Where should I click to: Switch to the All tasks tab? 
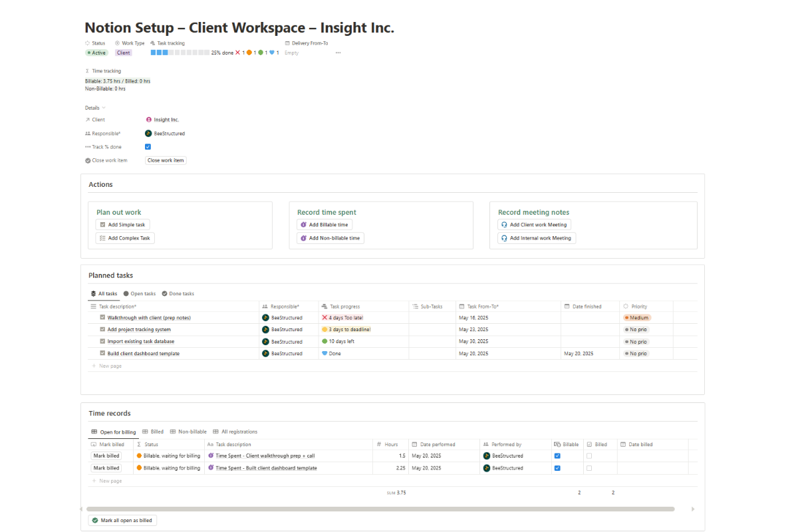tap(104, 294)
